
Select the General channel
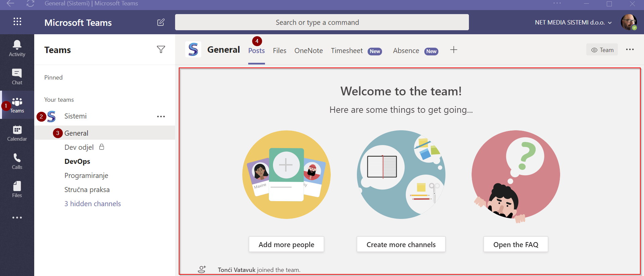coord(105,133)
